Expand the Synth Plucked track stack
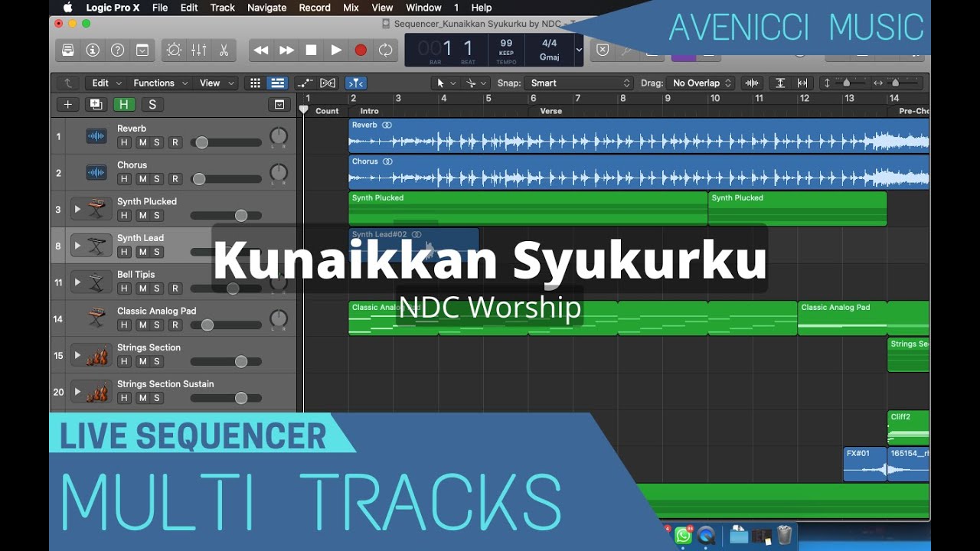 click(x=77, y=209)
